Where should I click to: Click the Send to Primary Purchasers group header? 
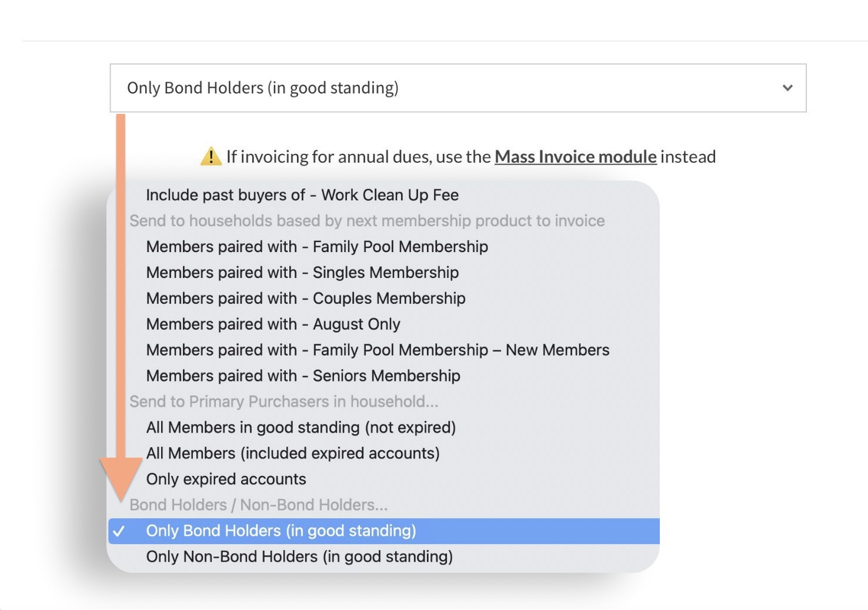click(x=283, y=402)
